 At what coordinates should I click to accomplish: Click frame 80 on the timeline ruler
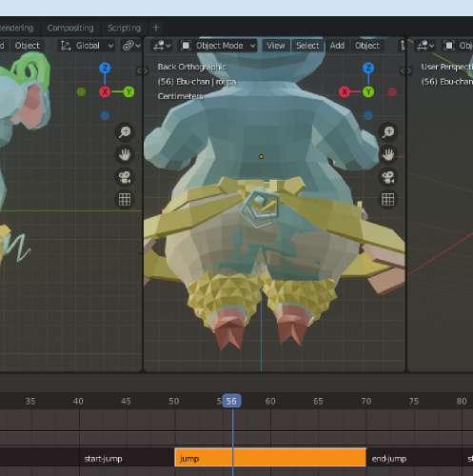(x=462, y=401)
